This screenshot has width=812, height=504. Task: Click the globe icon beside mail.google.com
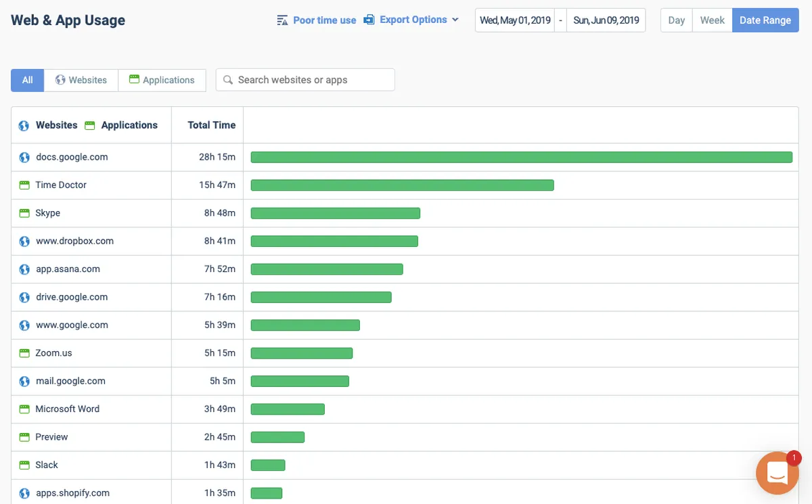point(24,382)
